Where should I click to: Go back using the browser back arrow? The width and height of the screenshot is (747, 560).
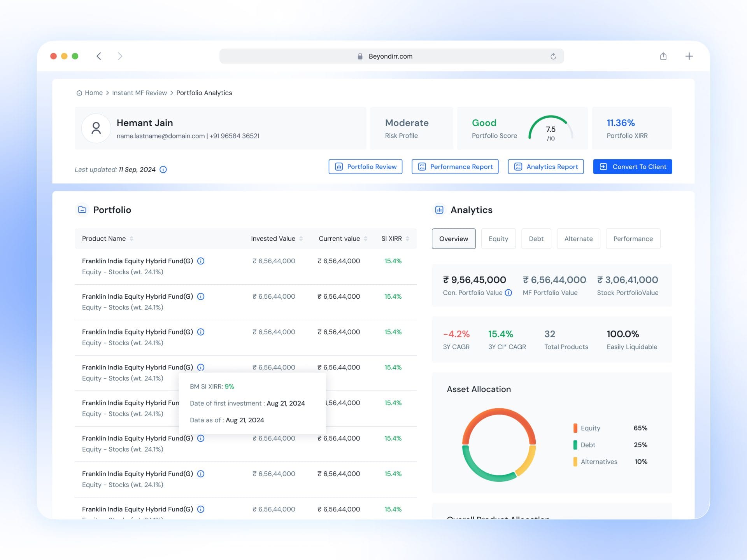99,56
